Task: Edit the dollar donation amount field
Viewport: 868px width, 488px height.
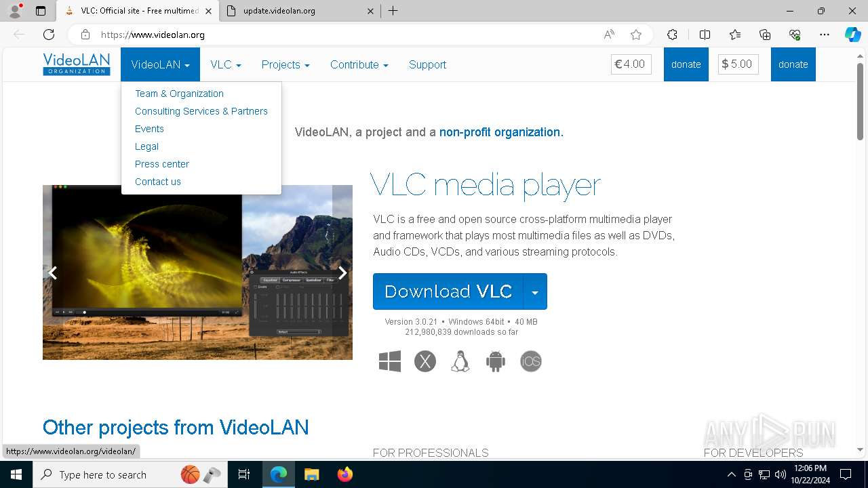Action: pyautogui.click(x=738, y=64)
